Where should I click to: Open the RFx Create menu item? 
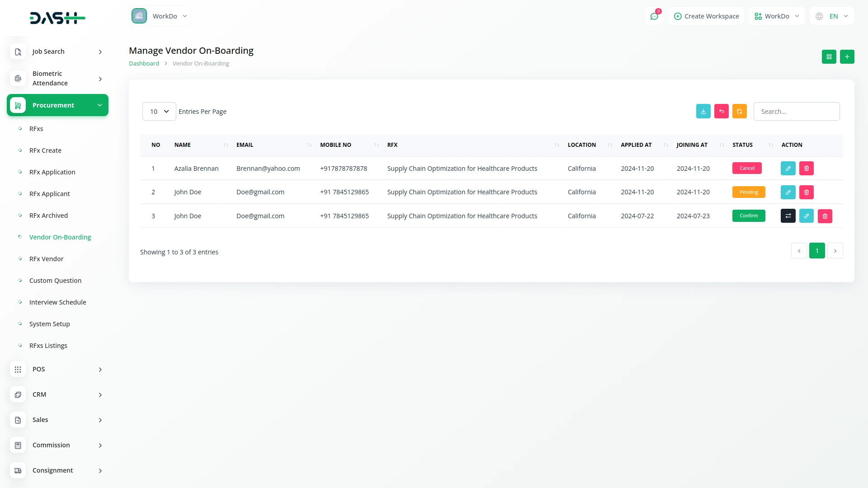[45, 150]
